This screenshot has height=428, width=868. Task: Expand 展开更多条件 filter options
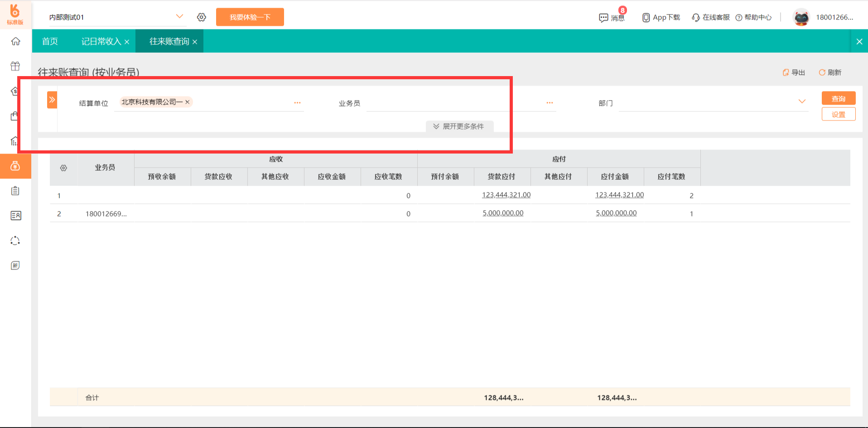pyautogui.click(x=459, y=126)
